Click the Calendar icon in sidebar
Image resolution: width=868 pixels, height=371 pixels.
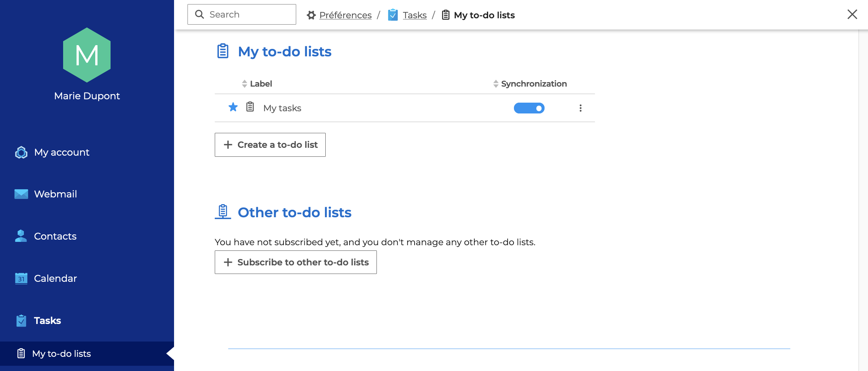click(x=21, y=278)
